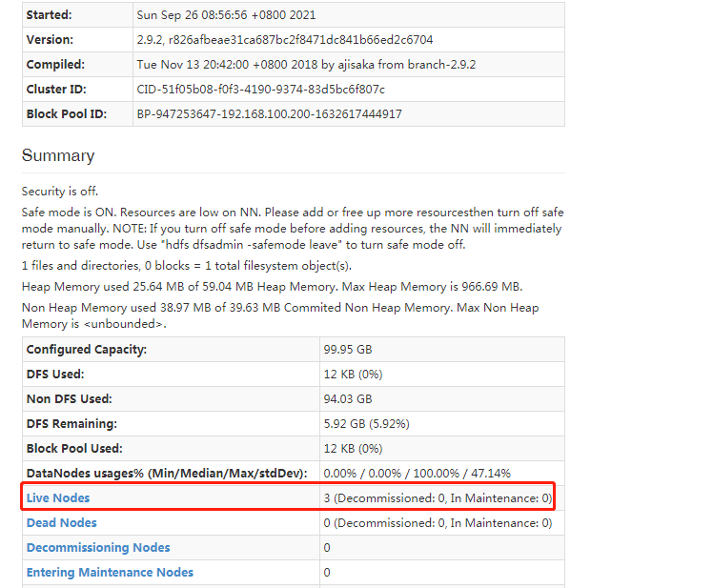Click the 'DataNodes usages%' label
713x588 pixels.
pos(167,474)
